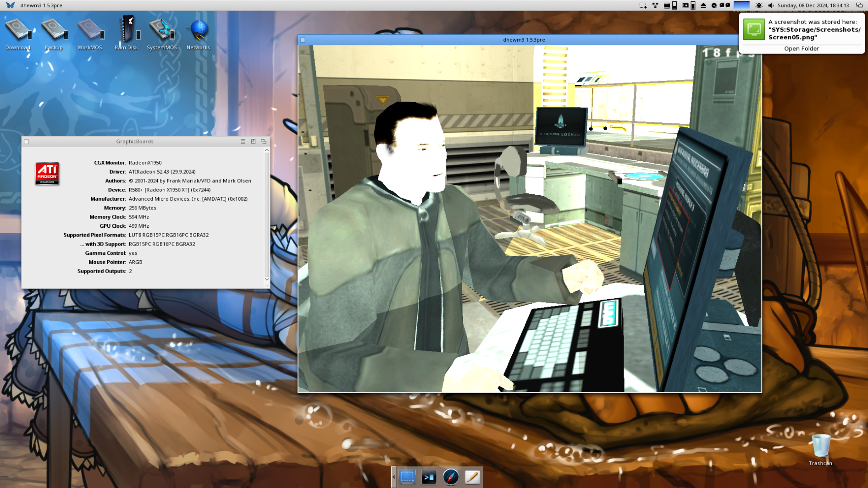This screenshot has width=868, height=488.
Task: Launch the notepad pencil editor from dock
Action: click(x=472, y=477)
